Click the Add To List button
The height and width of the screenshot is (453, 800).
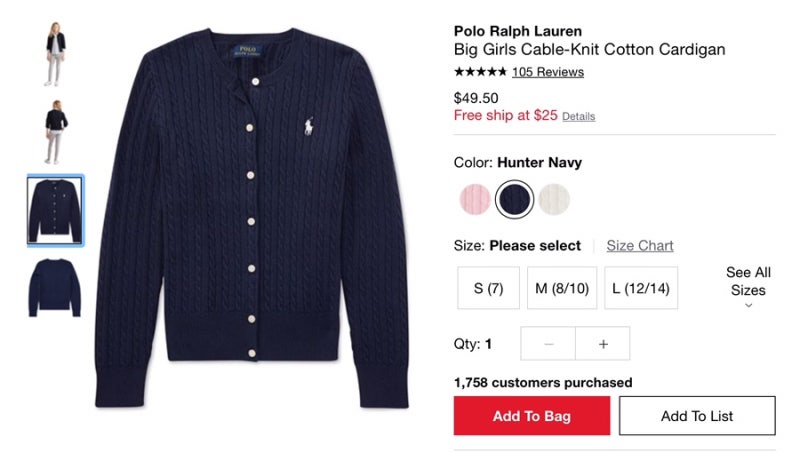pyautogui.click(x=697, y=416)
